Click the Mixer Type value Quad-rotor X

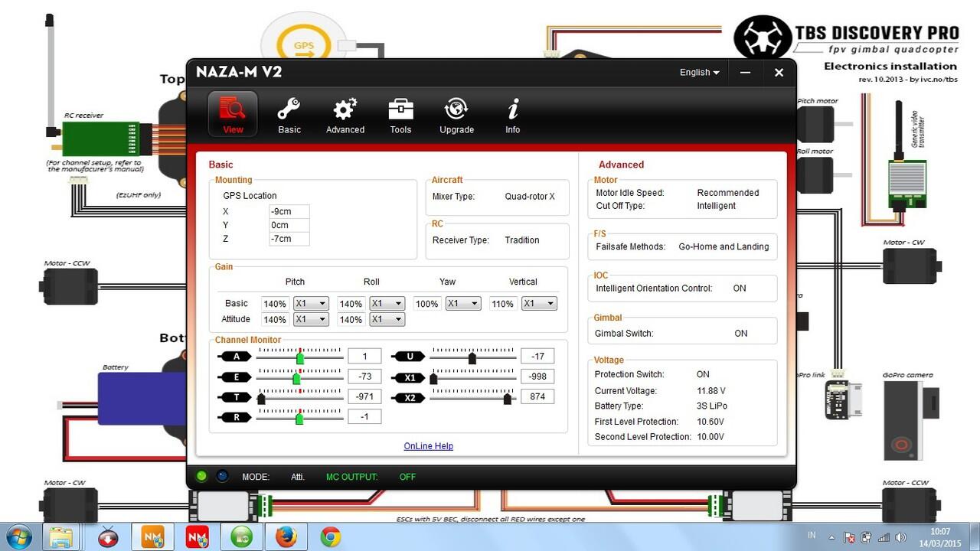point(530,197)
